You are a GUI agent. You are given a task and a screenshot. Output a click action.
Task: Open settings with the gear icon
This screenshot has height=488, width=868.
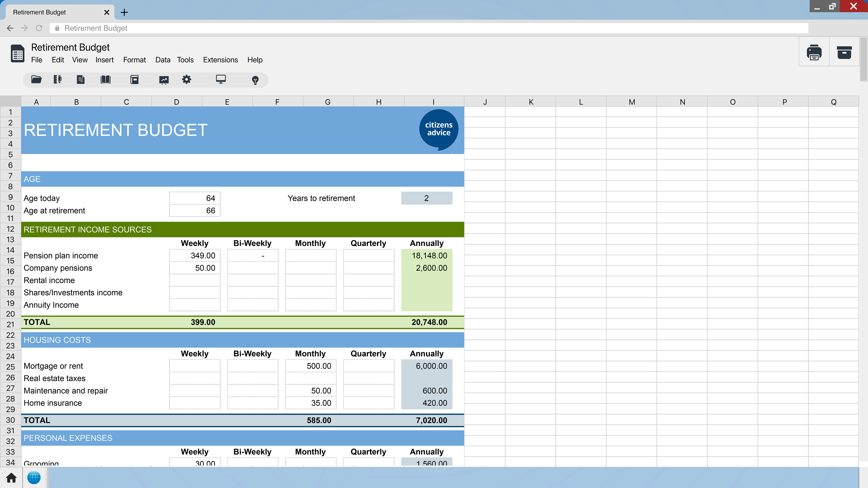tap(186, 80)
